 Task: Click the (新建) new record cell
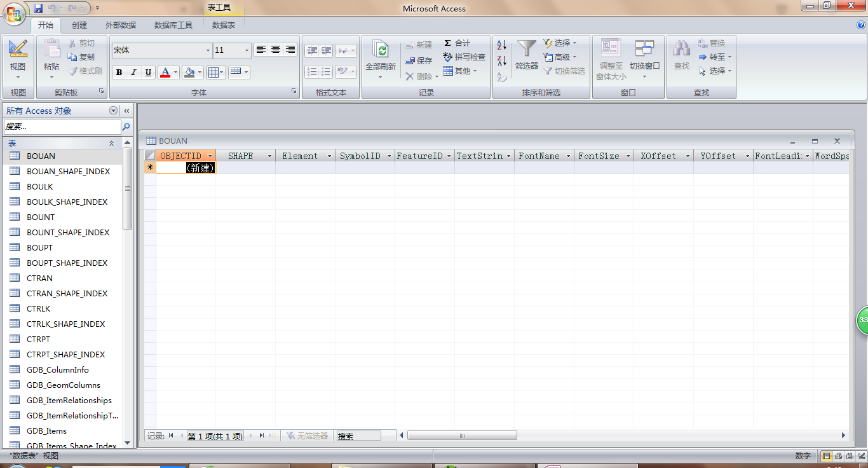186,168
